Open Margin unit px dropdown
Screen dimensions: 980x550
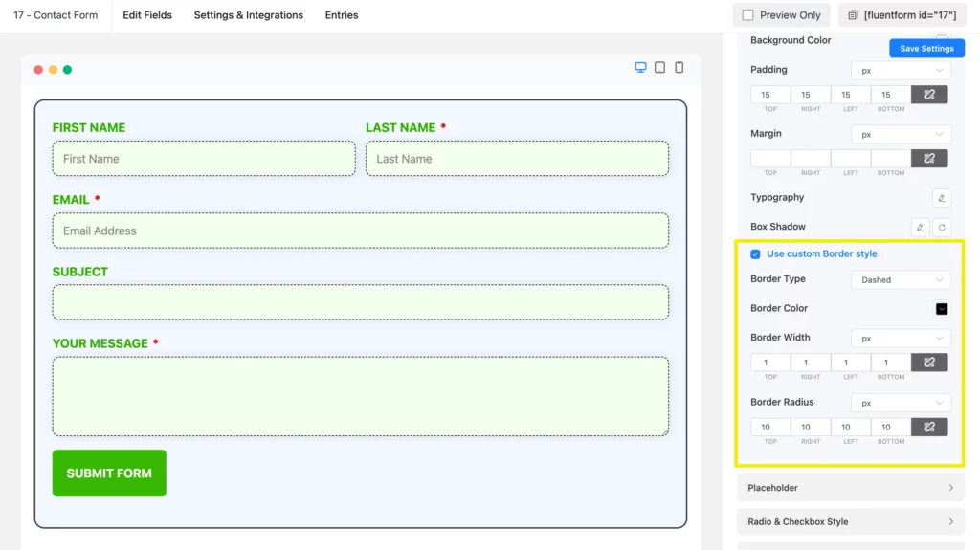901,134
